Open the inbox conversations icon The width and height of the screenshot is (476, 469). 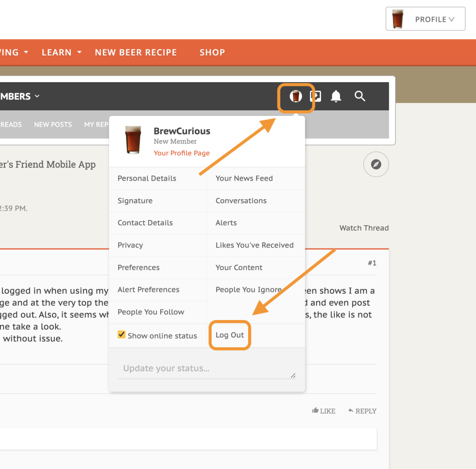coord(316,96)
